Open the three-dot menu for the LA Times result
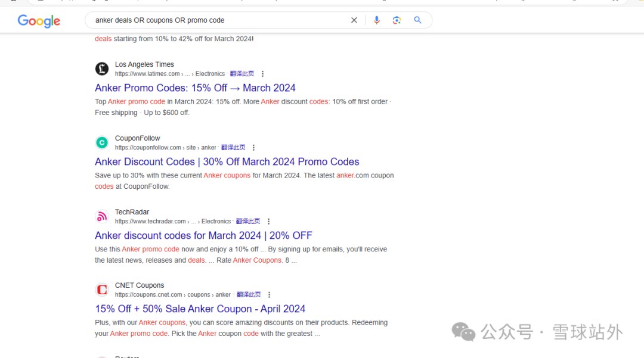 coord(262,73)
